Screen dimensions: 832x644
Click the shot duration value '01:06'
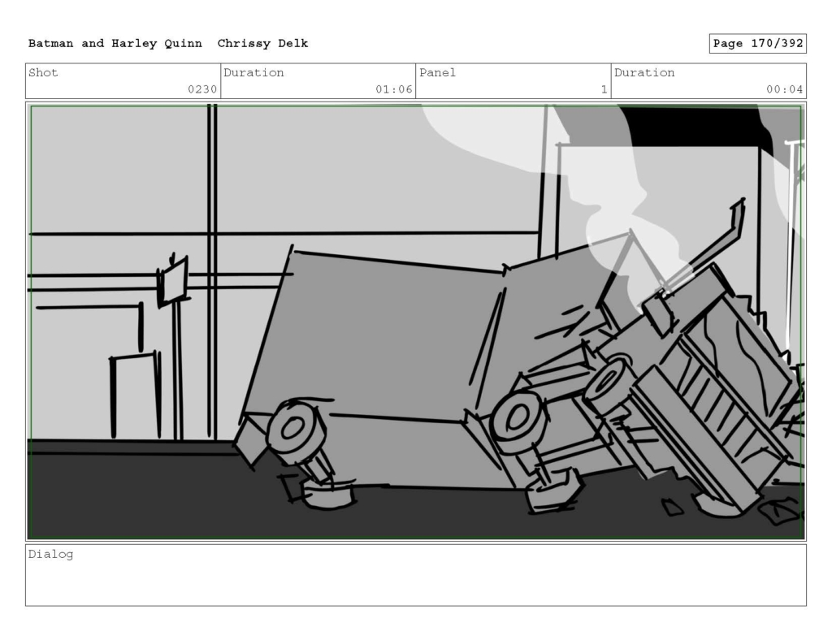[x=394, y=89]
